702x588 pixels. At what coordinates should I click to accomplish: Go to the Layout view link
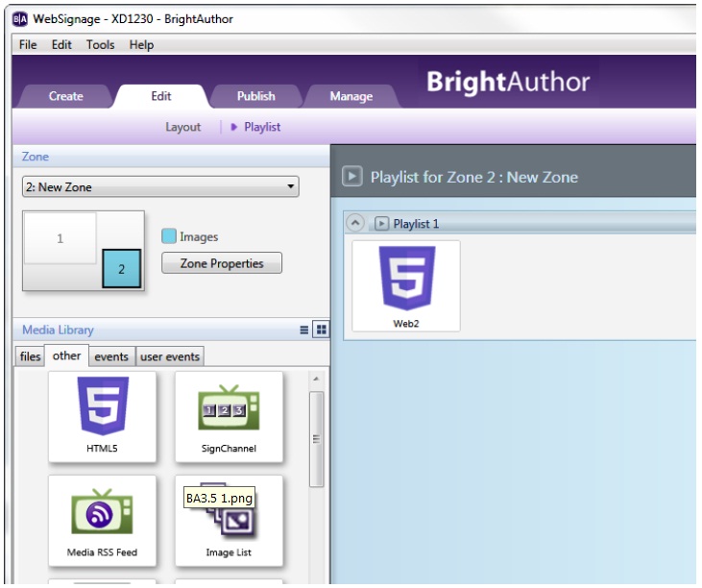[x=182, y=127]
